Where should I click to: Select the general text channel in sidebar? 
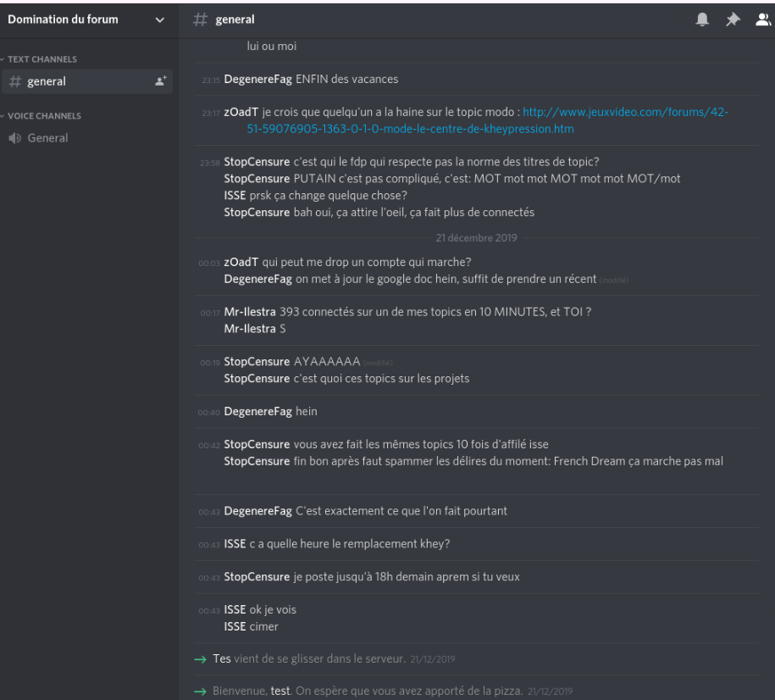point(47,81)
